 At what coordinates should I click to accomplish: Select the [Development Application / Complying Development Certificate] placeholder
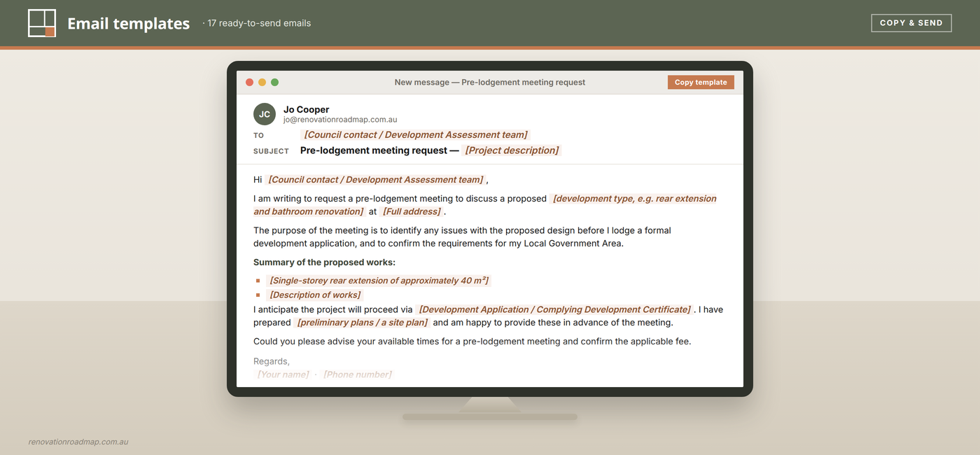[554, 309]
